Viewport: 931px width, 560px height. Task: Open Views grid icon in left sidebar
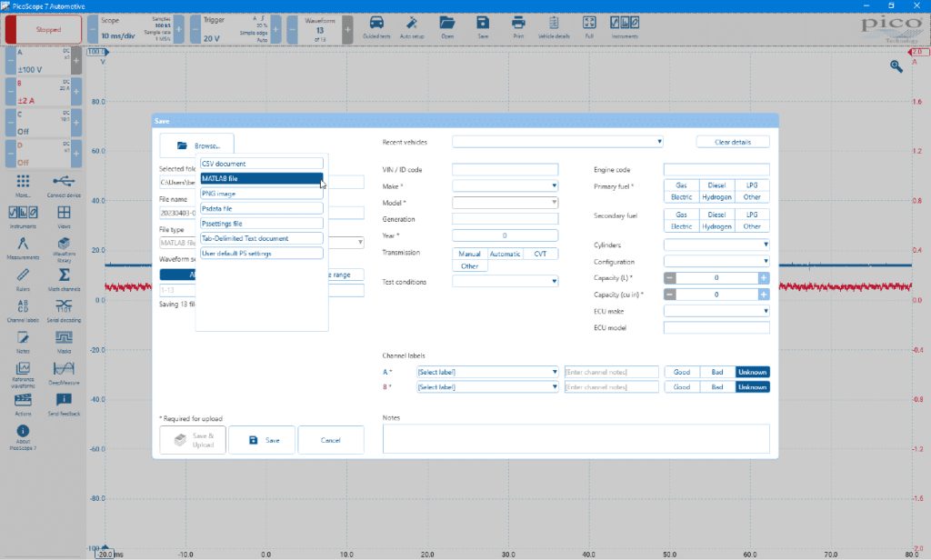[64, 213]
